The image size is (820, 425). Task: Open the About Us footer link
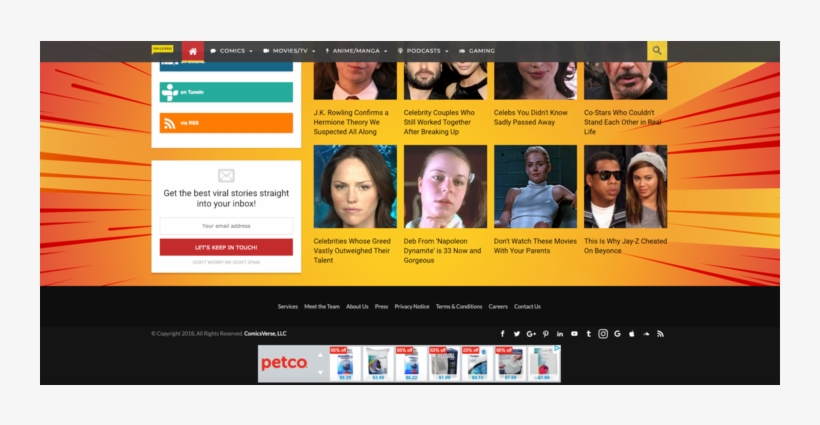click(x=357, y=306)
